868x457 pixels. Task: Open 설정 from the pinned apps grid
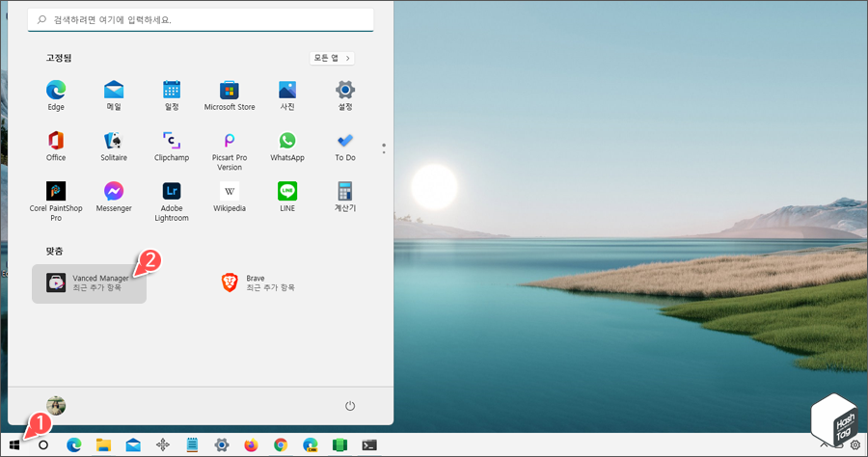(x=345, y=95)
